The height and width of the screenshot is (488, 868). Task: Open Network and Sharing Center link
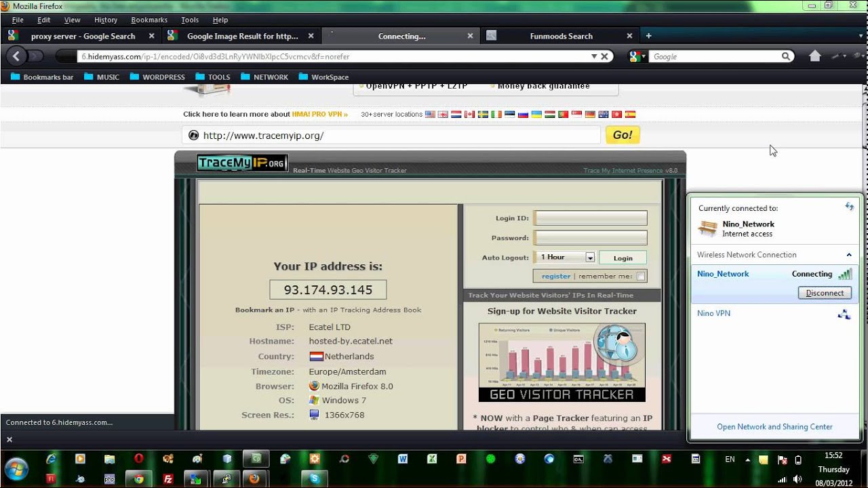point(774,426)
